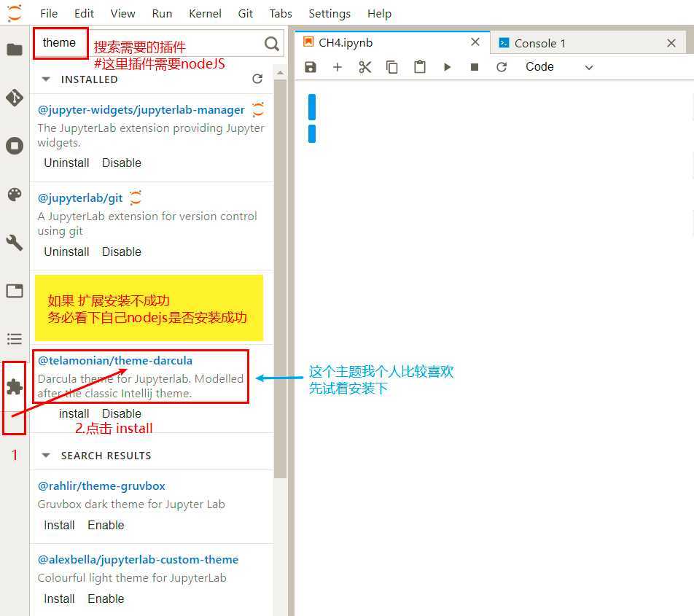Switch to the CH4.ipynb tab
This screenshot has height=616, width=694.
pos(393,42)
